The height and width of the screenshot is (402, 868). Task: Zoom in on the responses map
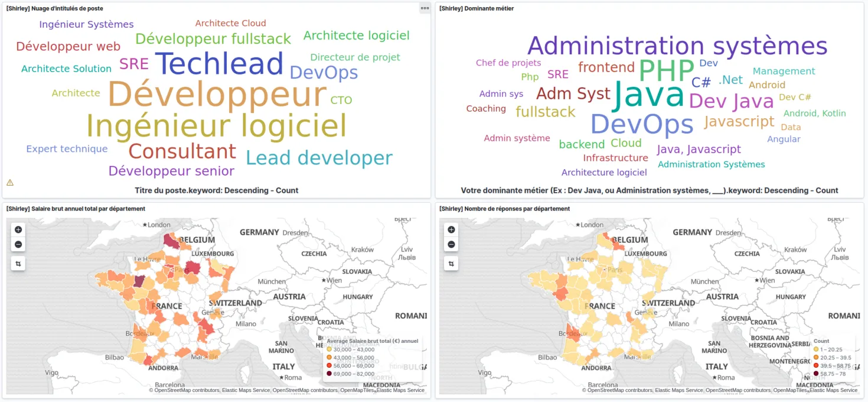pos(451,229)
